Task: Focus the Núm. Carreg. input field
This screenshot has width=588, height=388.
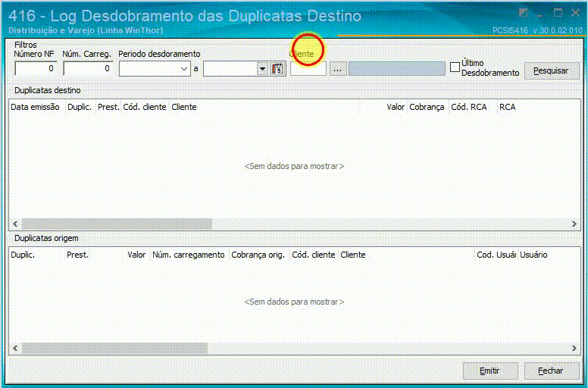Action: (x=88, y=69)
